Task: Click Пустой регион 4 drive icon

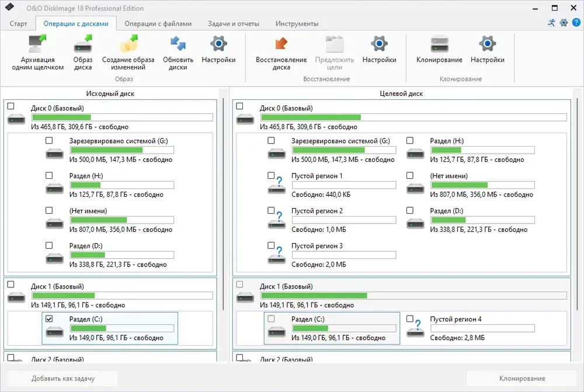Action: [415, 329]
